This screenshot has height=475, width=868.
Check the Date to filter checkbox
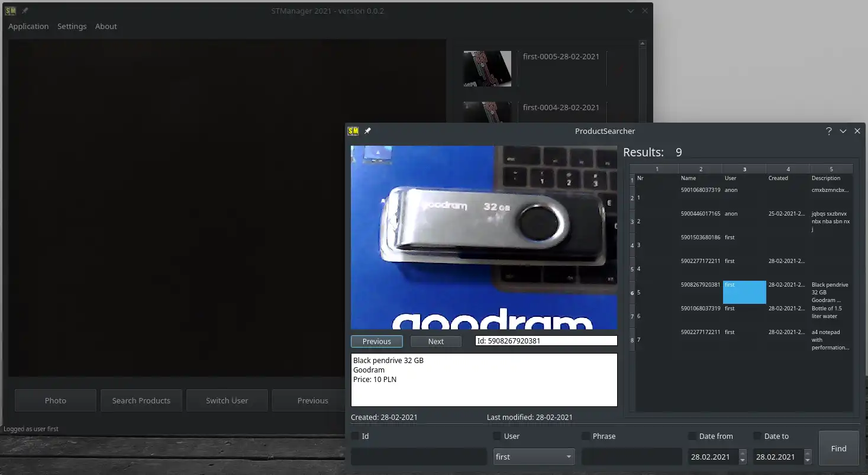[757, 436]
